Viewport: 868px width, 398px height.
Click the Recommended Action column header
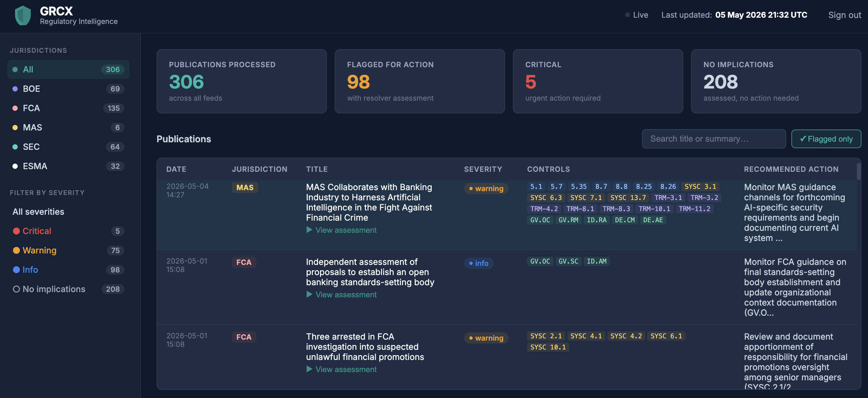click(791, 169)
